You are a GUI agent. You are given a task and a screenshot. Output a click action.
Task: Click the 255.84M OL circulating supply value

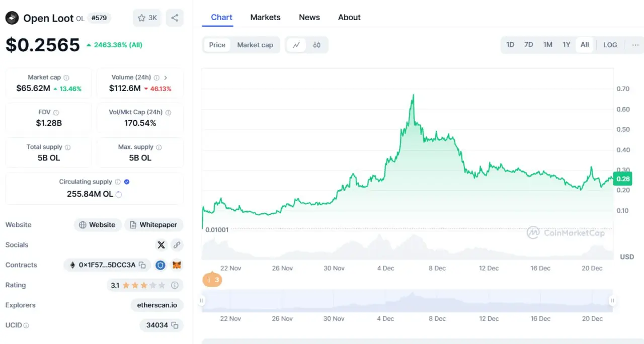click(x=90, y=194)
